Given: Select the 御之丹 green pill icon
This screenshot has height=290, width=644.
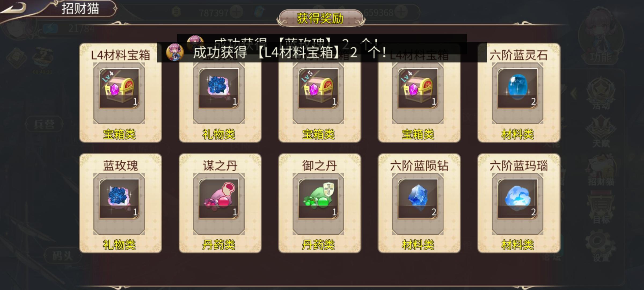Looking at the screenshot, I should click(318, 199).
